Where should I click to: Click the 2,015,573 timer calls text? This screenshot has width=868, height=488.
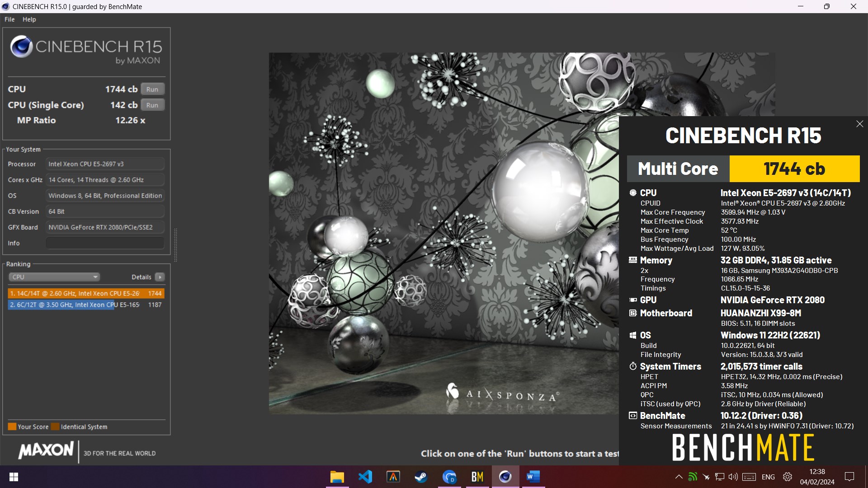(x=761, y=366)
